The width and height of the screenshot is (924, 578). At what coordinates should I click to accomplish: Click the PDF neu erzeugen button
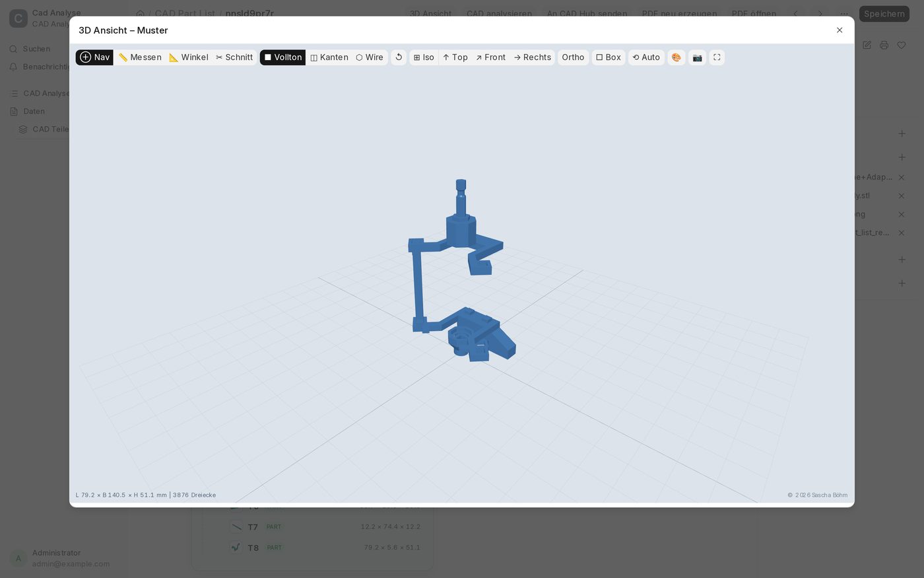click(x=679, y=14)
